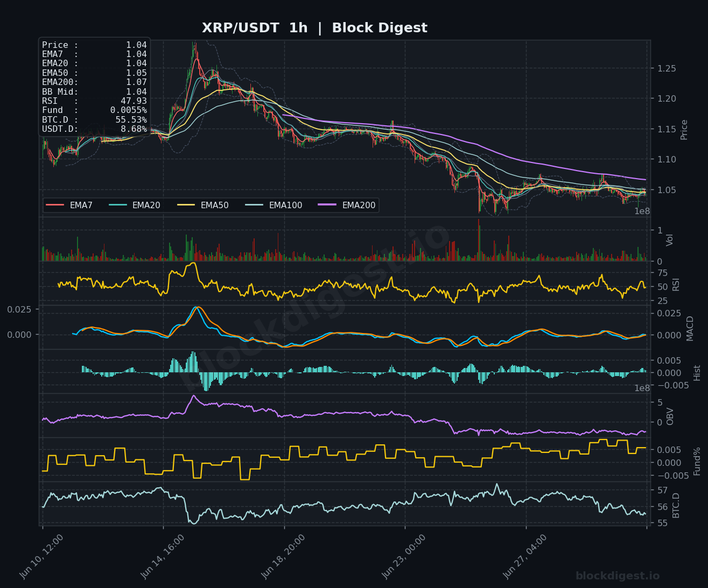Click the BB Mid row in the info box
This screenshot has height=588, width=708.
(x=94, y=92)
